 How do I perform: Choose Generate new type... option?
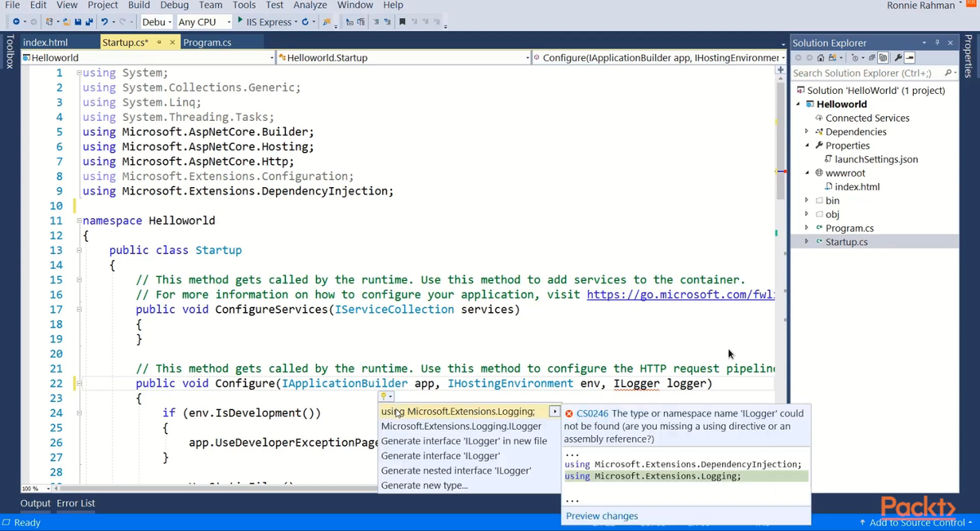pos(424,485)
